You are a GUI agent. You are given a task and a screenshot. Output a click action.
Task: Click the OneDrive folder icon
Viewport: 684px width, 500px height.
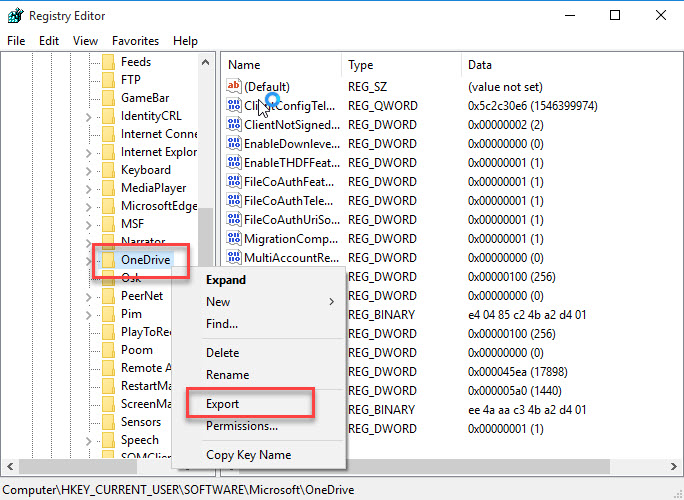[108, 260]
